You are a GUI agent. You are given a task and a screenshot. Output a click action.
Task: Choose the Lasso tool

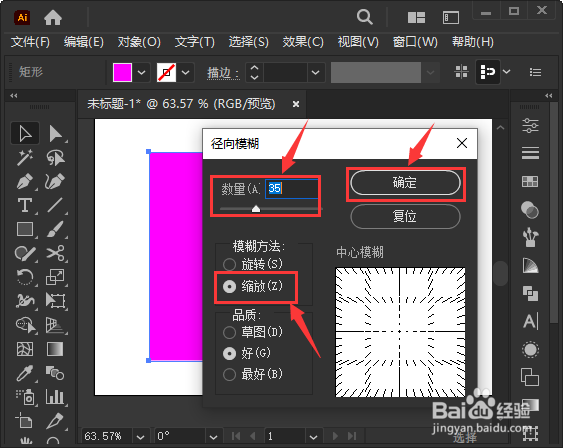(55, 157)
